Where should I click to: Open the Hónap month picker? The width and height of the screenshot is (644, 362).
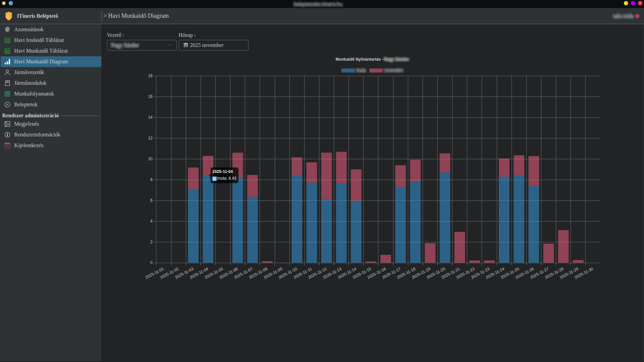click(x=214, y=45)
